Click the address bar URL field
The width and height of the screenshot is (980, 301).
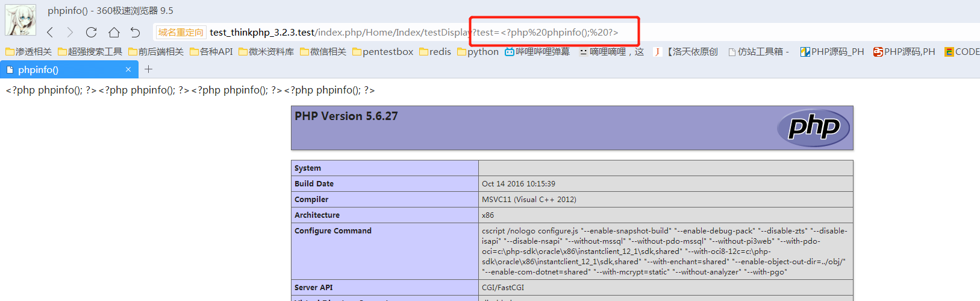[x=414, y=33]
